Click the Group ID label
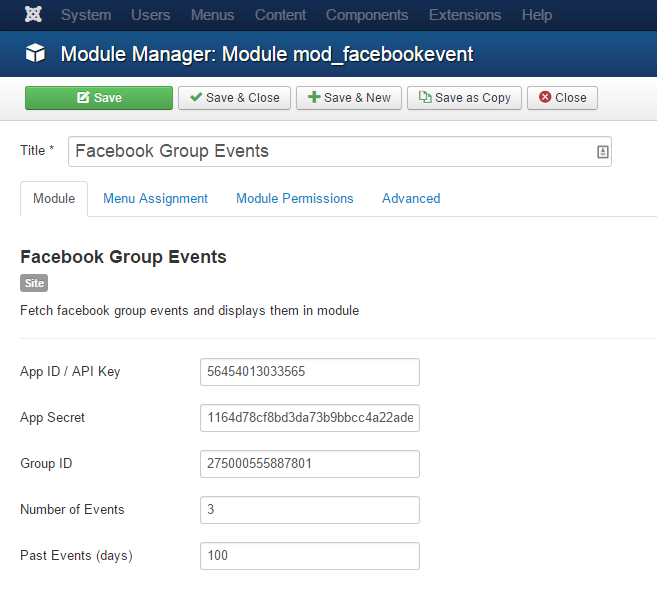The width and height of the screenshot is (657, 607). pos(46,464)
